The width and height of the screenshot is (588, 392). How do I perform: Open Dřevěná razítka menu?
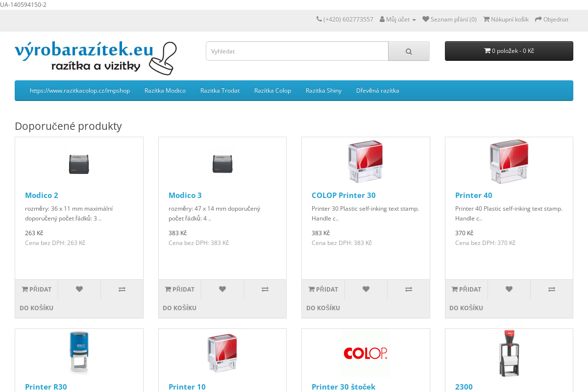click(378, 91)
